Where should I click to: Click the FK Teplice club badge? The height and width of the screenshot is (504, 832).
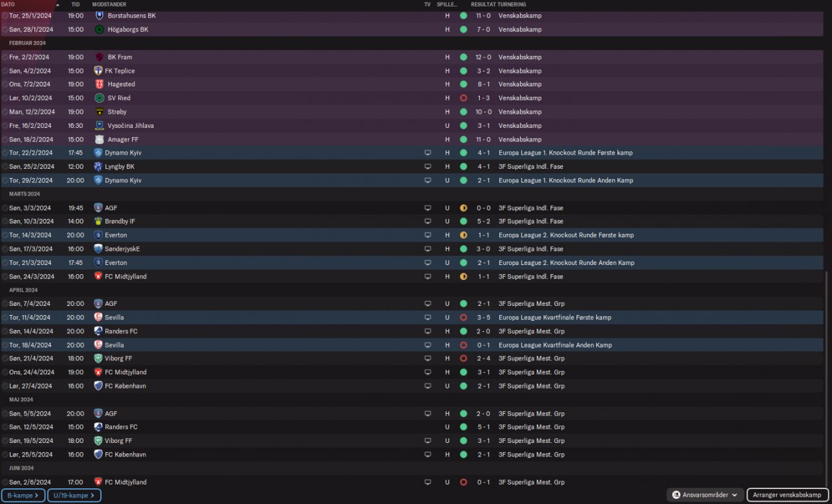[98, 71]
